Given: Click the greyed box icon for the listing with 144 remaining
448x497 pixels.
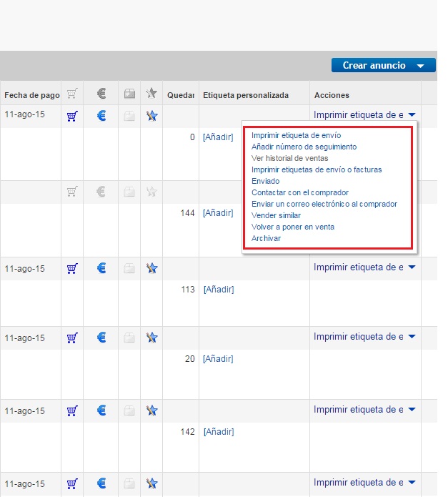Looking at the screenshot, I should pos(129,192).
